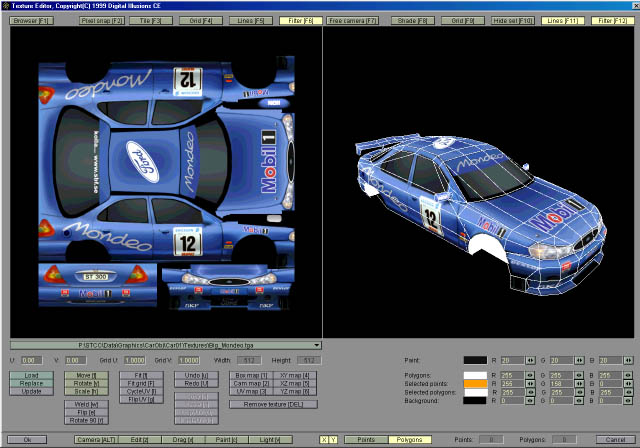Click the Update button
The height and width of the screenshot is (448, 640).
(x=31, y=391)
